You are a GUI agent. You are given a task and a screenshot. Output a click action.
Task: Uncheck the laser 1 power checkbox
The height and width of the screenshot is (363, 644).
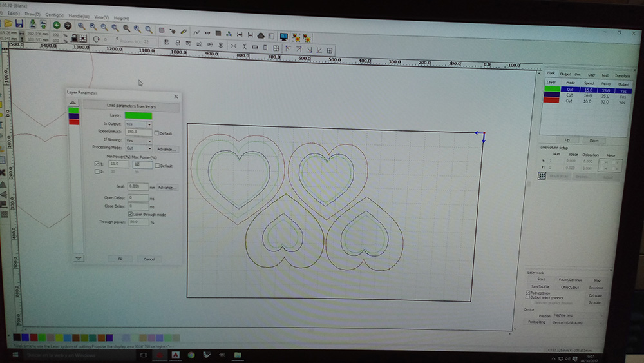click(x=97, y=164)
